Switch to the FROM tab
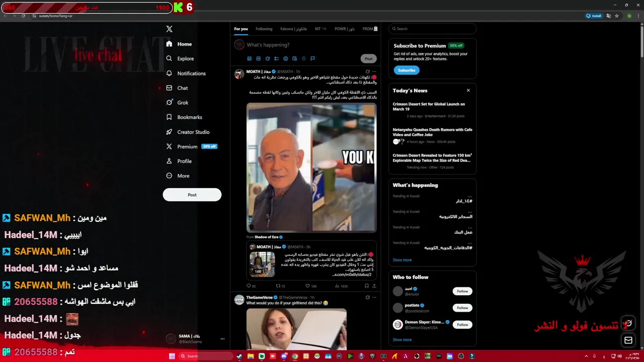The height and width of the screenshot is (362, 644). 370,29
